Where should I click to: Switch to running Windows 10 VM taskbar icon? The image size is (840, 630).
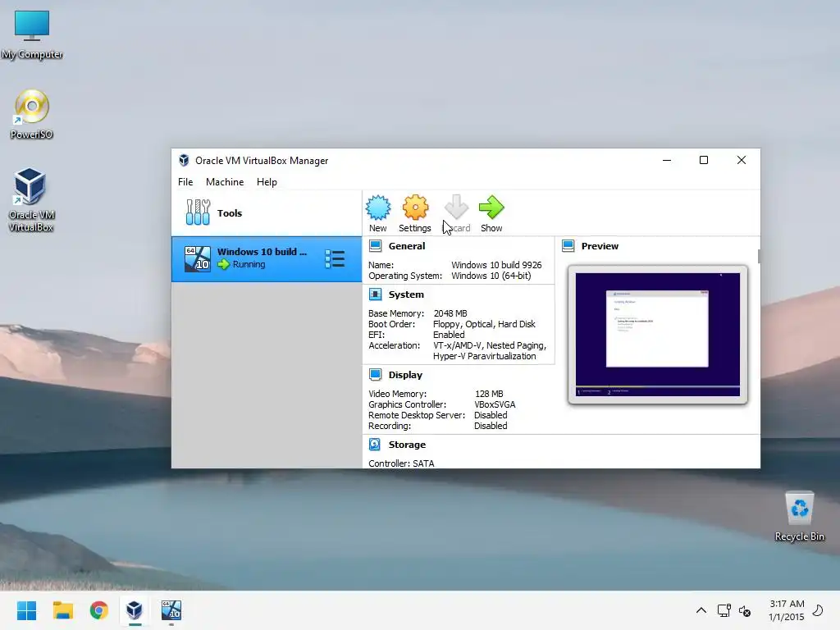[171, 610]
